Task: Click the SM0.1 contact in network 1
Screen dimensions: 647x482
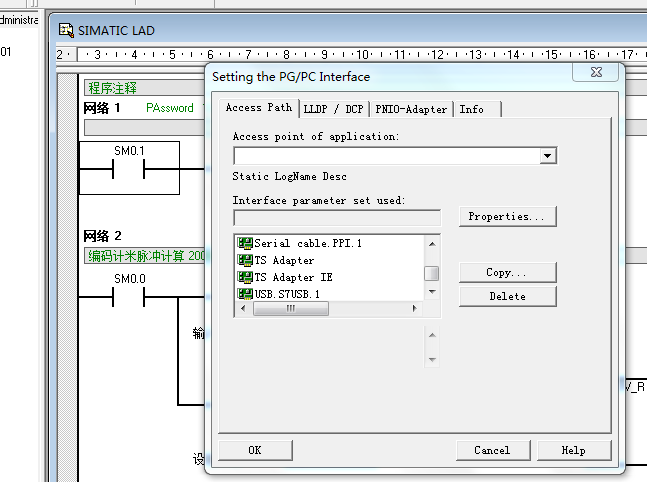Action: [x=129, y=169]
